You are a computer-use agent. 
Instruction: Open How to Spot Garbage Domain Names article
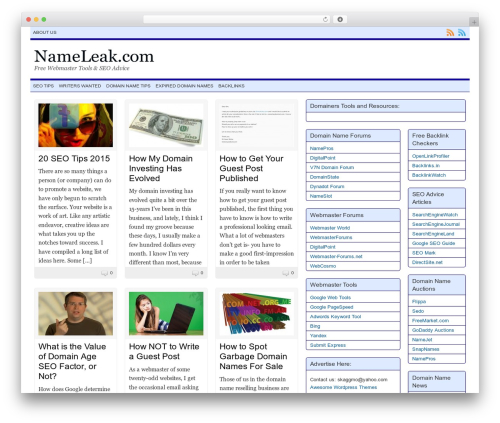[x=253, y=356]
